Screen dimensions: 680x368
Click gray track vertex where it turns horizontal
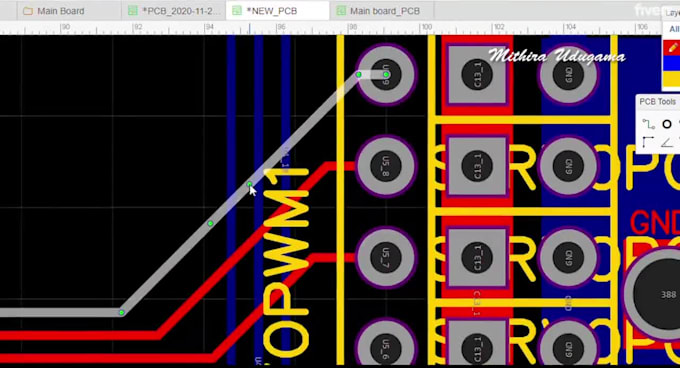(122, 312)
